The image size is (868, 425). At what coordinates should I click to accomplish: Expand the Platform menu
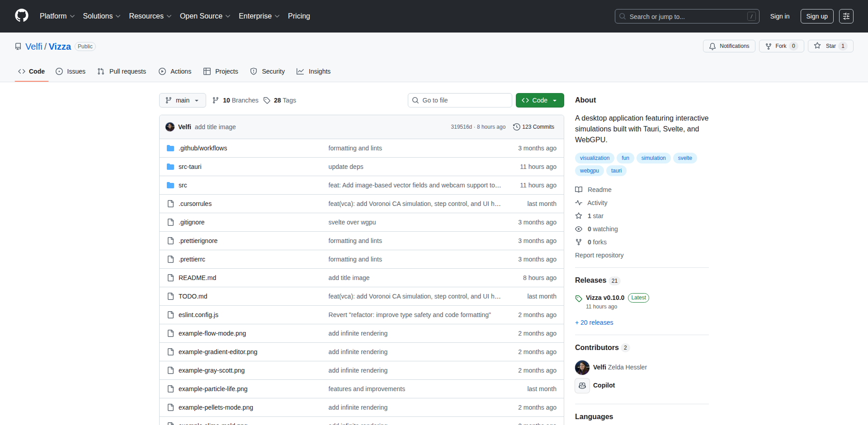click(57, 16)
